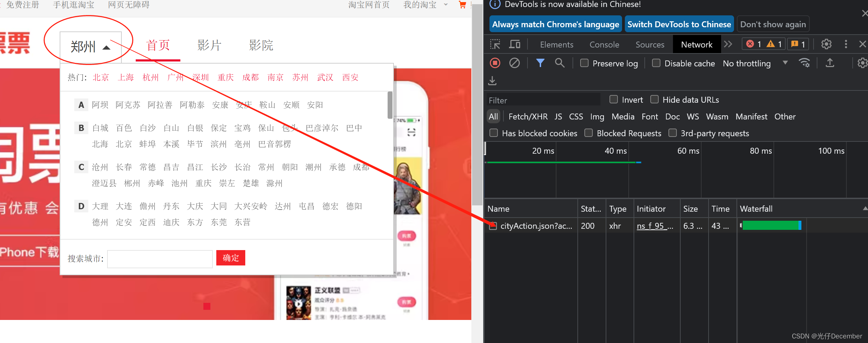Image resolution: width=868 pixels, height=343 pixels.
Task: Check Has blocked cookies
Action: pyautogui.click(x=494, y=133)
